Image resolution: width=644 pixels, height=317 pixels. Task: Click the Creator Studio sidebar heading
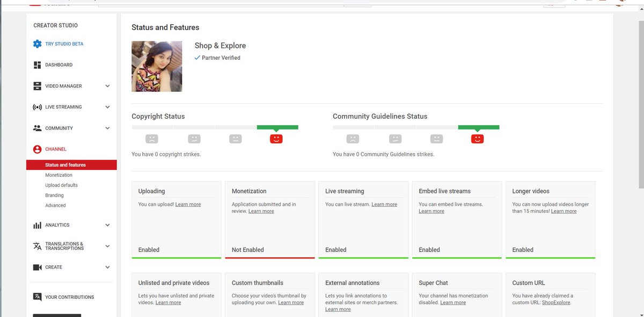(55, 25)
